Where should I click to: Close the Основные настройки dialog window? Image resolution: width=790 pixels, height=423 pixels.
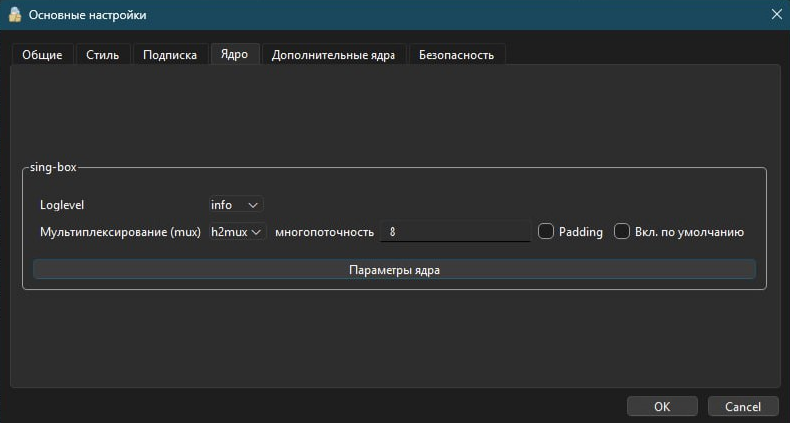(776, 15)
